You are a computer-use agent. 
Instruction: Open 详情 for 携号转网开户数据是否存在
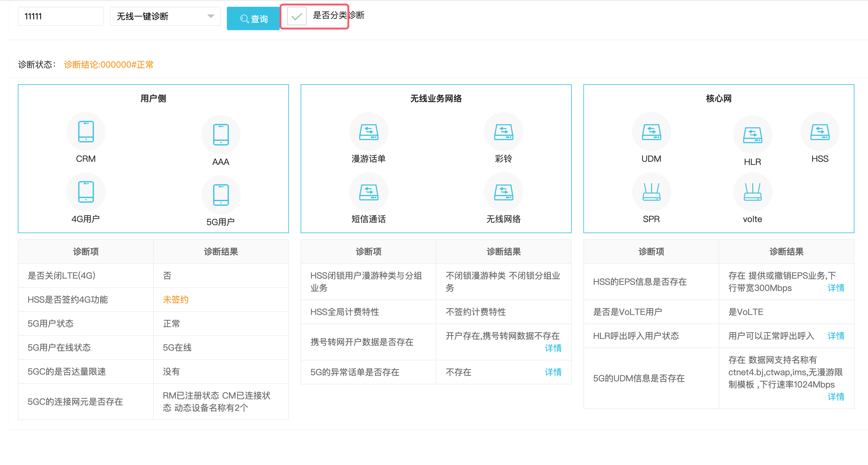pyautogui.click(x=553, y=348)
